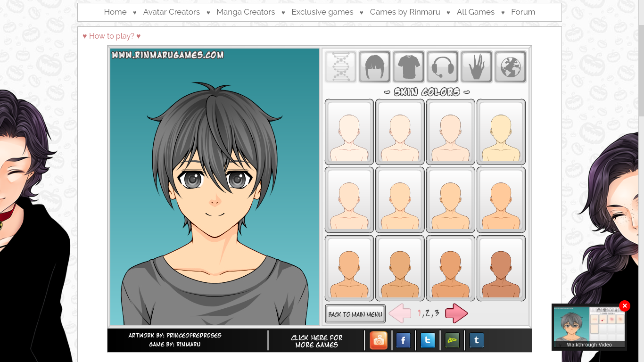Share via the Twitter bird icon

click(428, 340)
